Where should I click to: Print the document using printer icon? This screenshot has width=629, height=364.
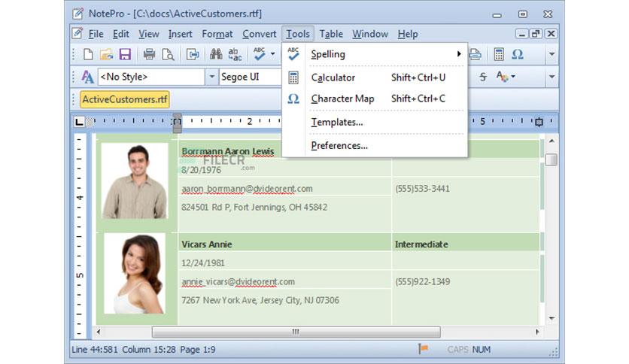149,54
